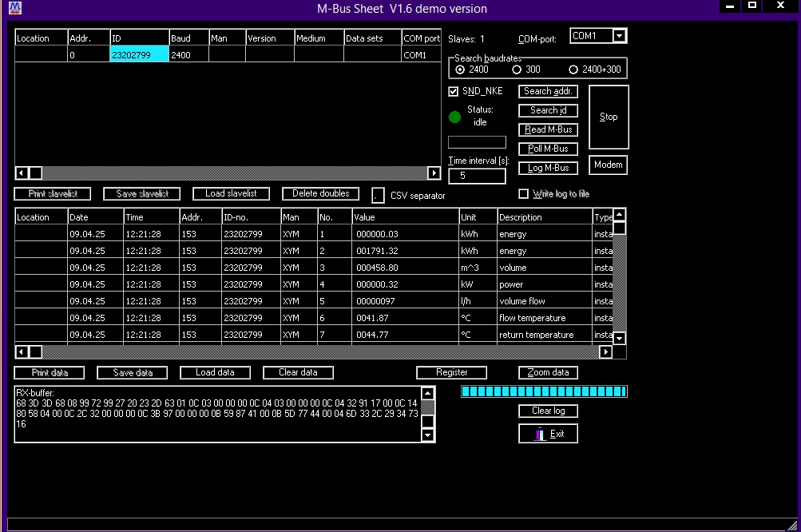
Task: Select the 2400 baudrate radio button
Action: (460, 69)
